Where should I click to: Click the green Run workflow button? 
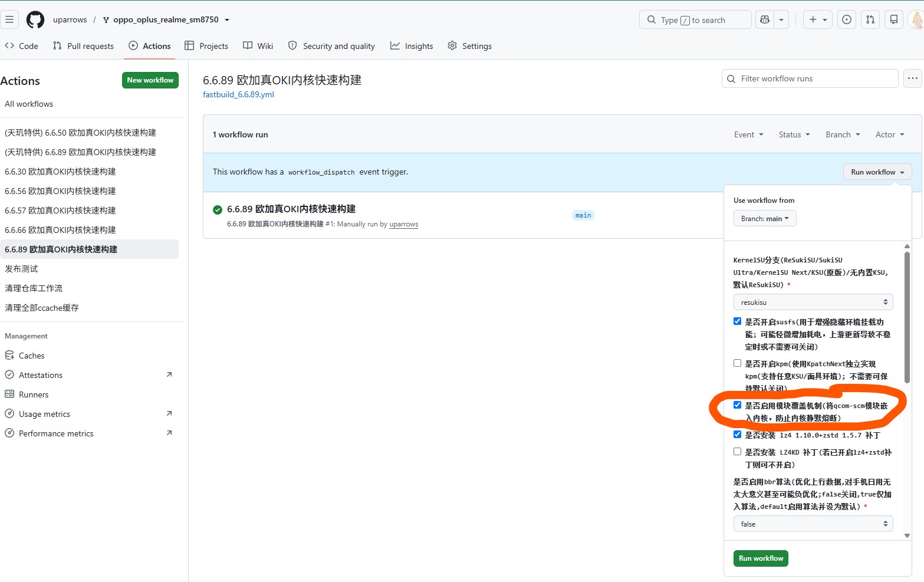click(761, 558)
